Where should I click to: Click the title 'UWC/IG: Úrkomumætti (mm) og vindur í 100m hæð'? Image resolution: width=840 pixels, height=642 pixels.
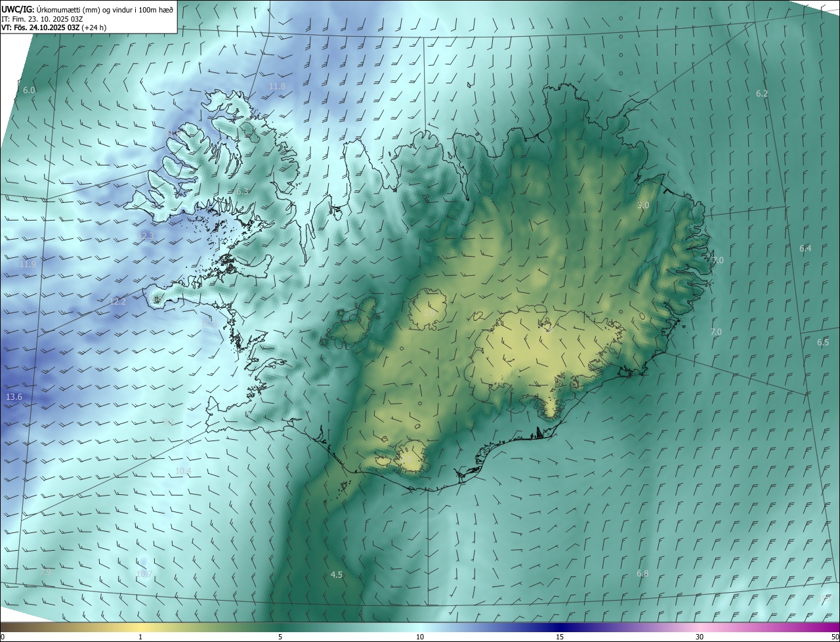coord(87,9)
